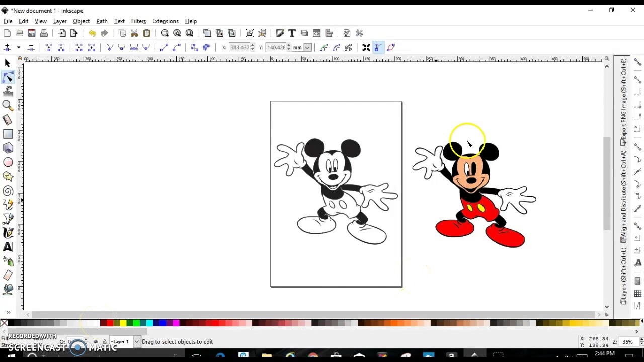Select the Spray objects tool

click(x=8, y=261)
